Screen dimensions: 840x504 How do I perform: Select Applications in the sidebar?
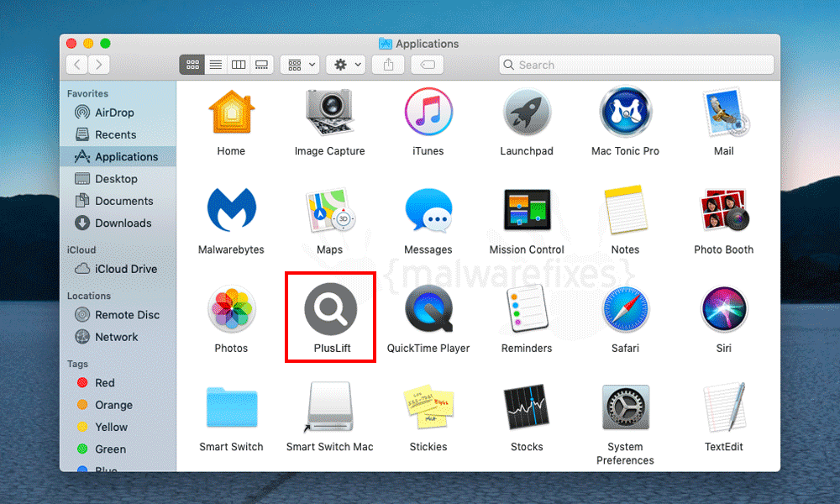coord(118,156)
